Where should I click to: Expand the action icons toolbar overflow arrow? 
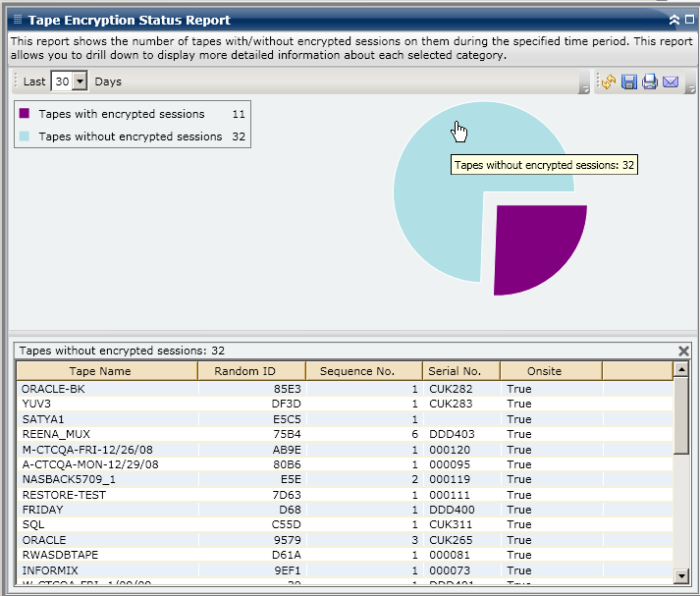691,89
